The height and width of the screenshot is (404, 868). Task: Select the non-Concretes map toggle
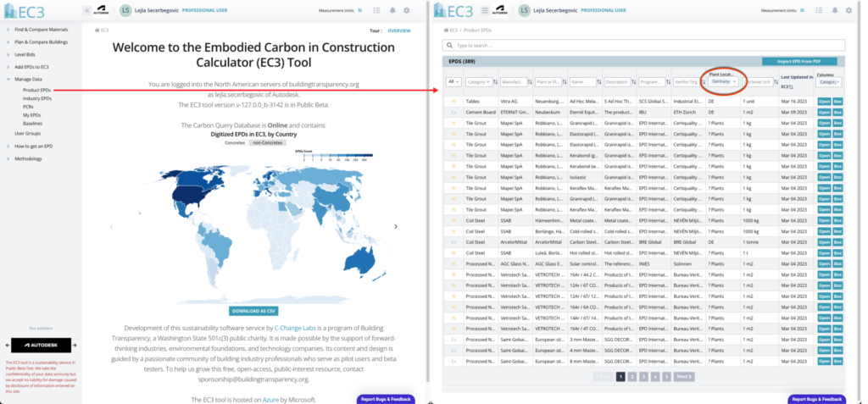[x=267, y=143]
